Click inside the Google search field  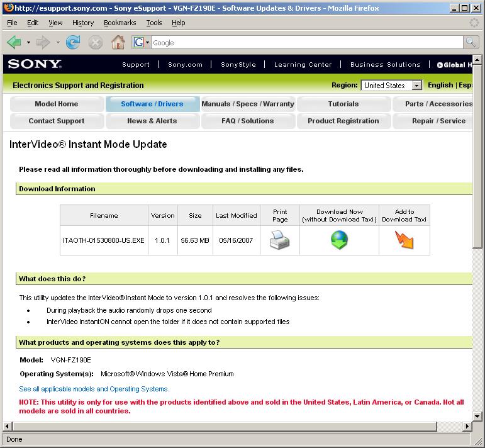tap(307, 42)
